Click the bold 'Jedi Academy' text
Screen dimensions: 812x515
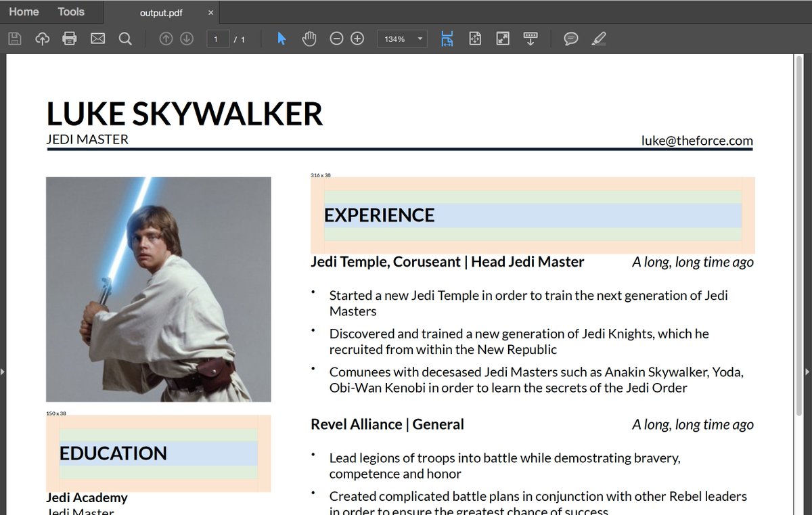coord(87,497)
